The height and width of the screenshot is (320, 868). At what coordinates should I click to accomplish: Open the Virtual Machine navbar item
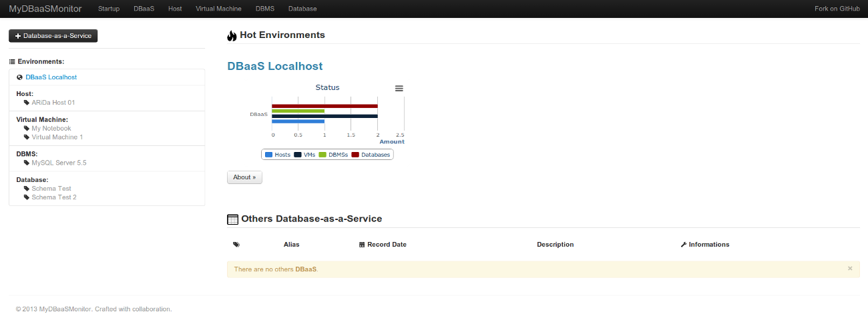218,9
